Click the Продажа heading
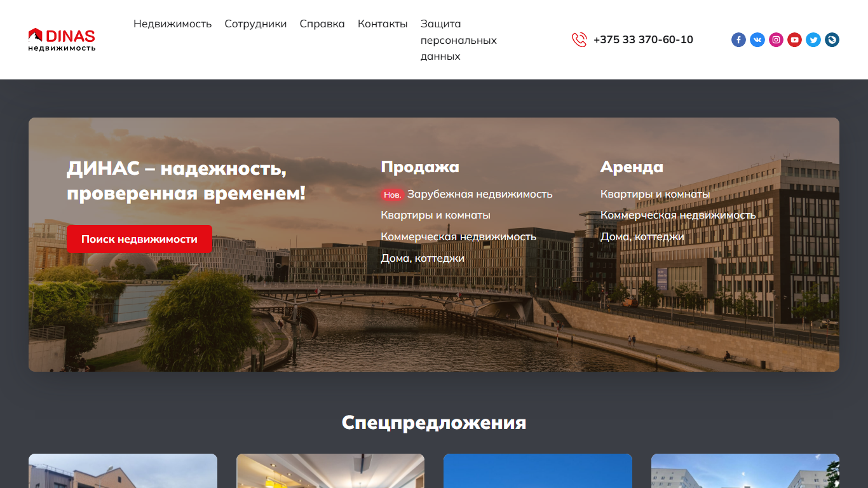 (x=420, y=166)
